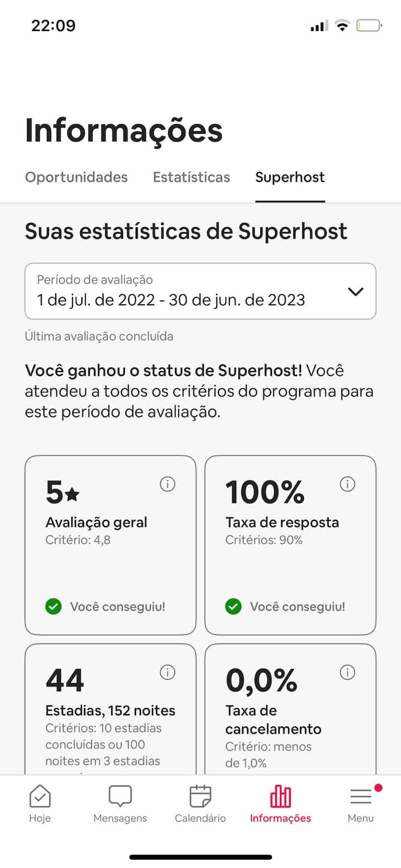401x868 pixels.
Task: Open the Menu hamburger icon
Action: tap(361, 797)
